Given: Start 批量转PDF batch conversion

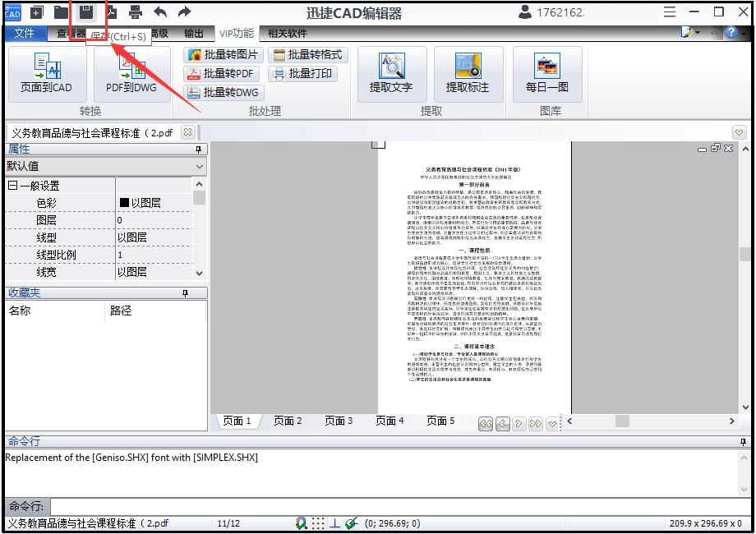Looking at the screenshot, I should coord(222,75).
